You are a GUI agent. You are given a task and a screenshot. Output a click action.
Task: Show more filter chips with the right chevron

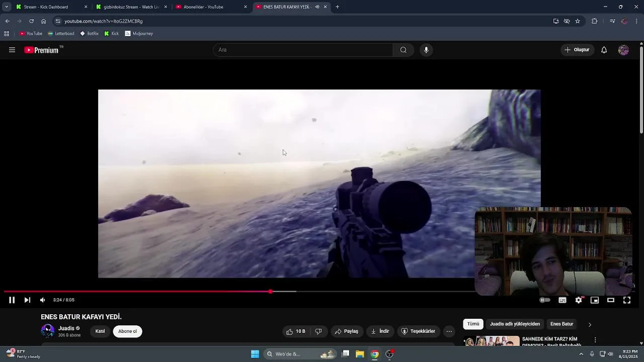click(590, 325)
